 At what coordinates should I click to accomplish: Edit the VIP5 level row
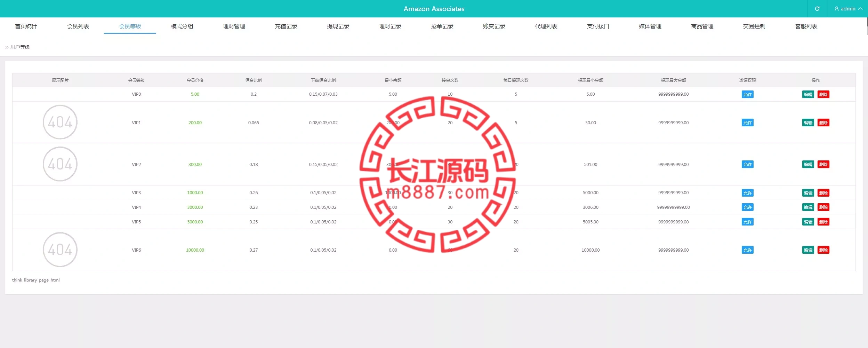pos(808,222)
